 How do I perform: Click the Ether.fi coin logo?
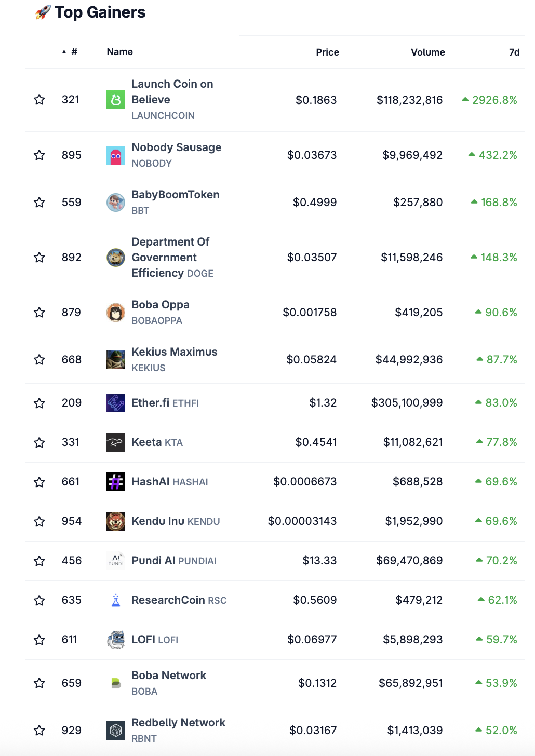click(116, 403)
